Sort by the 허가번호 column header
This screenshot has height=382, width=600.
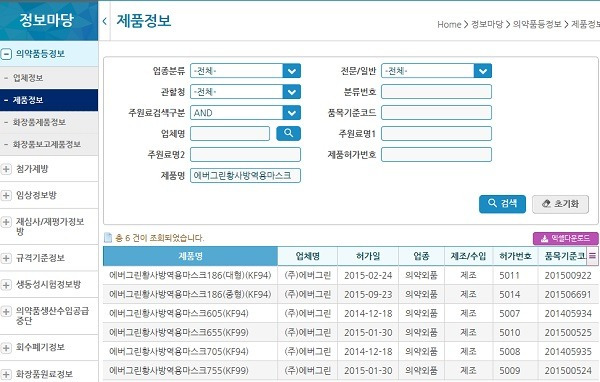[515, 256]
